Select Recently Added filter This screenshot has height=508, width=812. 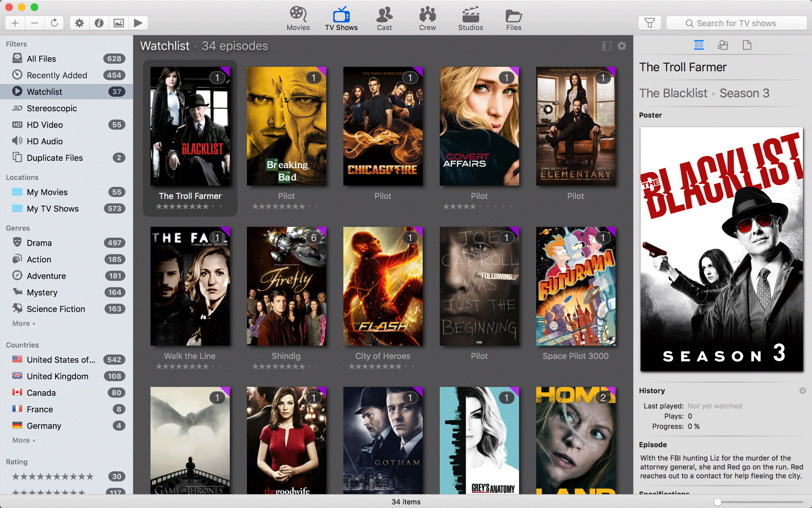click(57, 75)
